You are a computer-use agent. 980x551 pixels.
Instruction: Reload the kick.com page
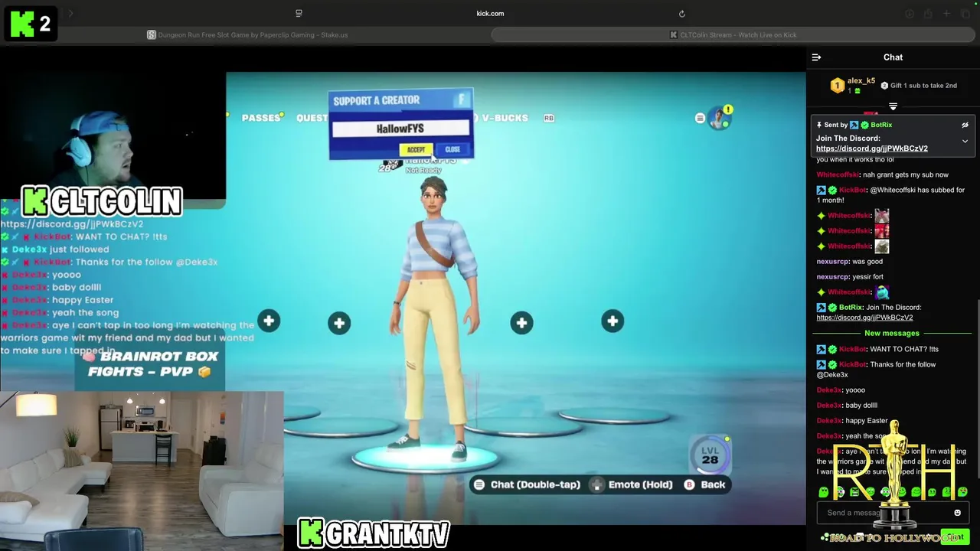[681, 14]
